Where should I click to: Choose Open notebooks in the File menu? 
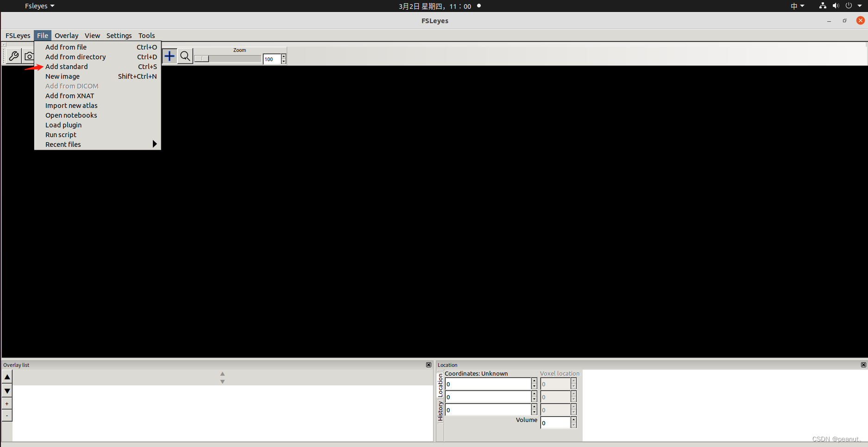(71, 115)
